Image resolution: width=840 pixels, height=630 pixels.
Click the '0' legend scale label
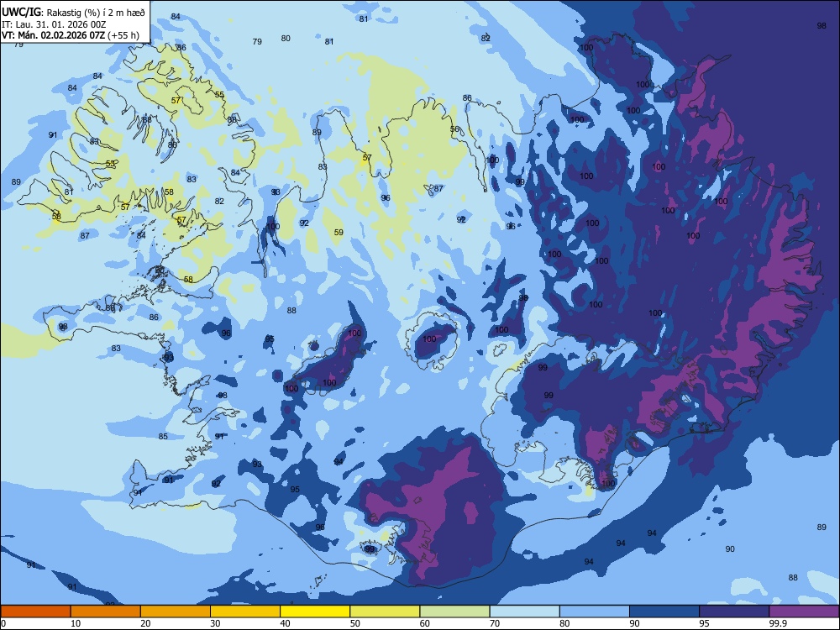(x=3, y=623)
